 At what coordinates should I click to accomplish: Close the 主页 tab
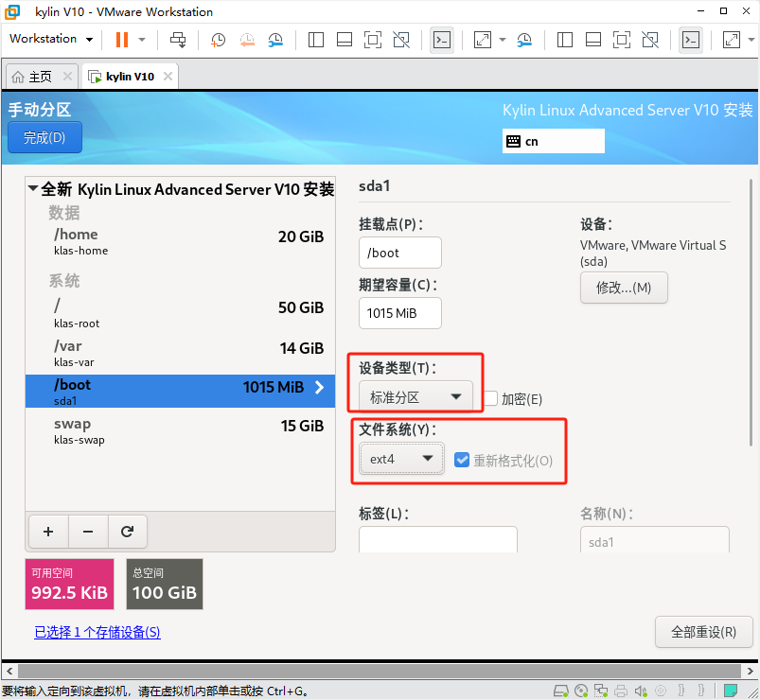point(67,77)
